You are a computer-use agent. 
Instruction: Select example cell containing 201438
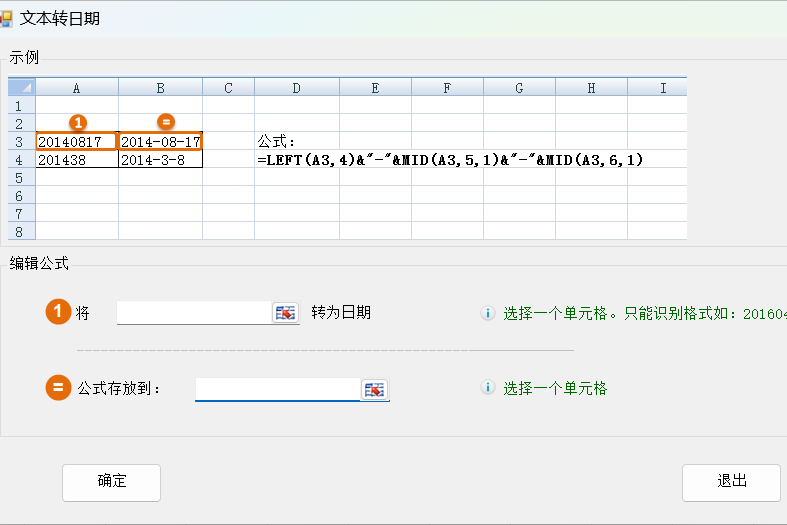pos(77,160)
